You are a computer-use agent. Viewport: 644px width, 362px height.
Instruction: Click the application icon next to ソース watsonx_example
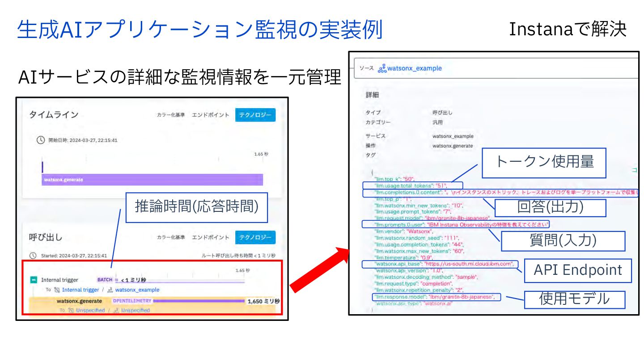381,69
